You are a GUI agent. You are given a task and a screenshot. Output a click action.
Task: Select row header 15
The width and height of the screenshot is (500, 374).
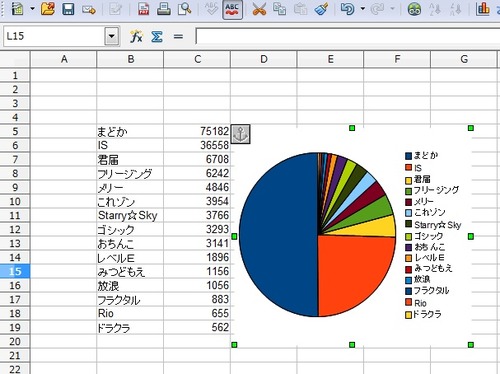pos(15,271)
